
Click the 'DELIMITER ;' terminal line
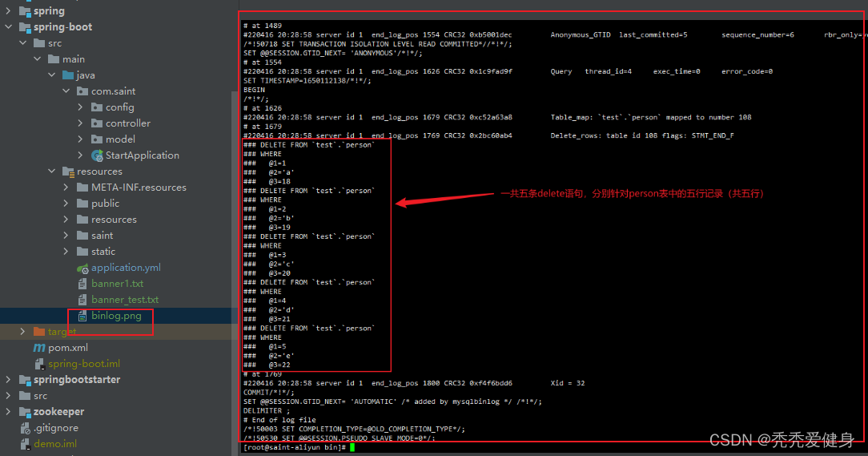[x=267, y=410]
